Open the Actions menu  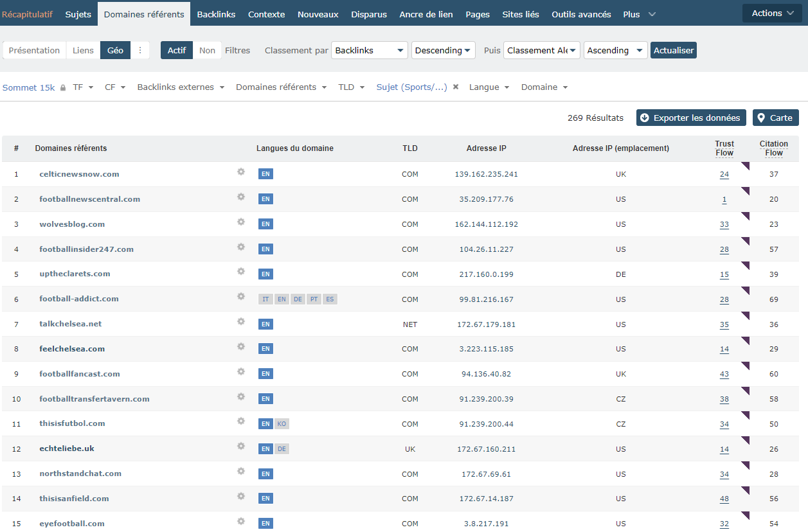point(772,13)
